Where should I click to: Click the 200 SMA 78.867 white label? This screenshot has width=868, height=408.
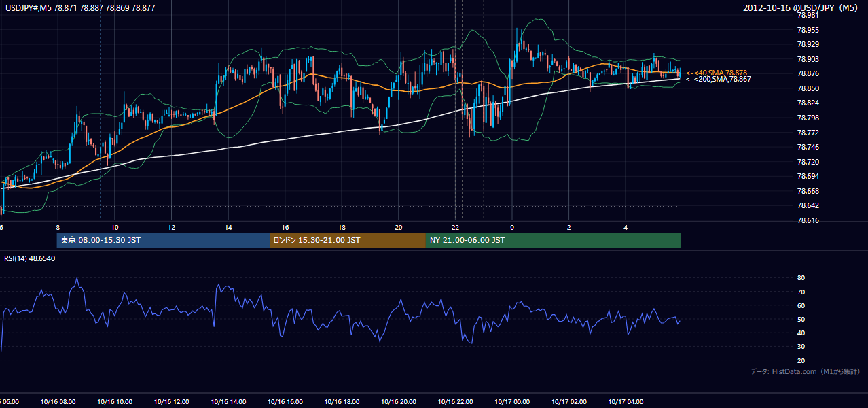[x=718, y=80]
